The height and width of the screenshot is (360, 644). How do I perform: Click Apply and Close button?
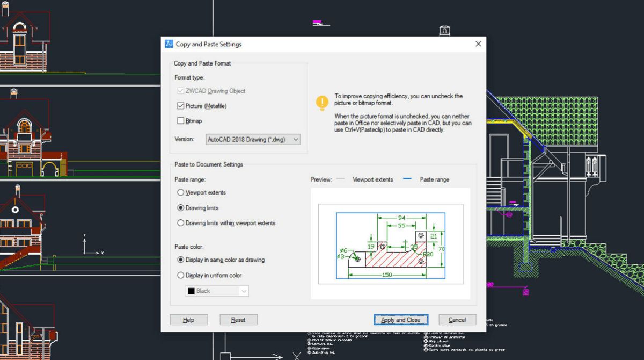[401, 320]
